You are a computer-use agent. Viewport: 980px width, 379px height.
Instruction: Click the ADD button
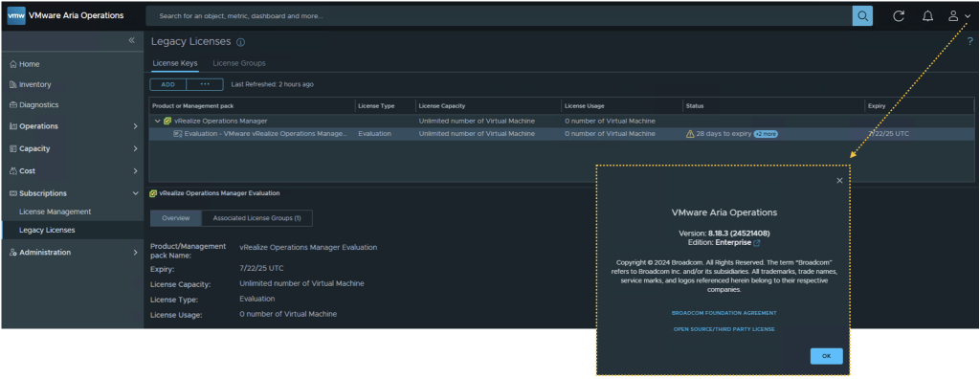(x=168, y=84)
